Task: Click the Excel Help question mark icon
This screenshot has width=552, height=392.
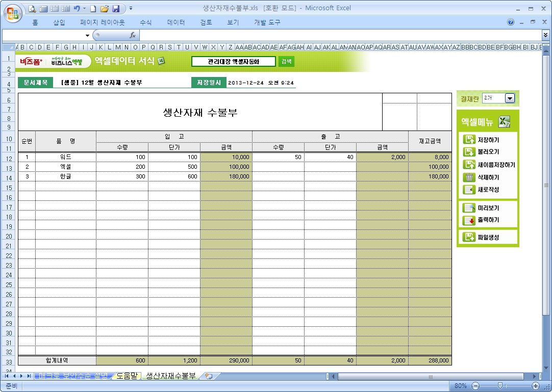Action: point(511,22)
